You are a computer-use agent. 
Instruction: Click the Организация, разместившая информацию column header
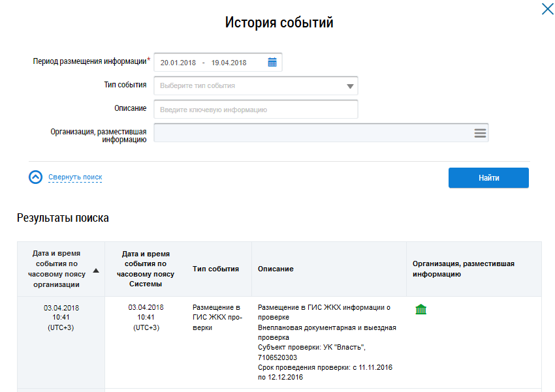pos(463,269)
